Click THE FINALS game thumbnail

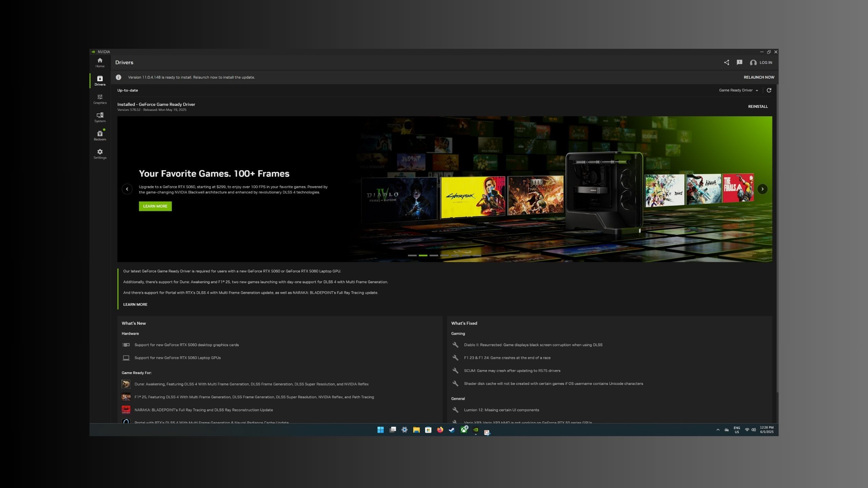point(738,188)
